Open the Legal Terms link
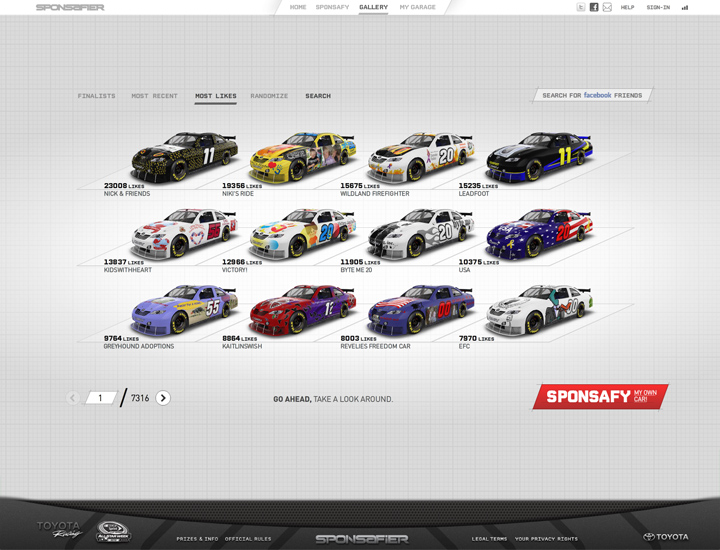This screenshot has height=550, width=720. coord(489,539)
